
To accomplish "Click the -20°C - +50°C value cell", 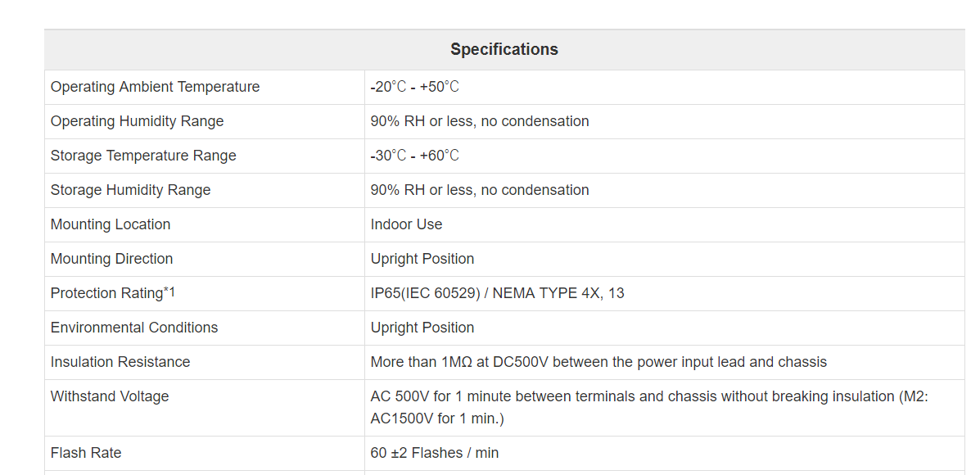I will click(x=415, y=87).
